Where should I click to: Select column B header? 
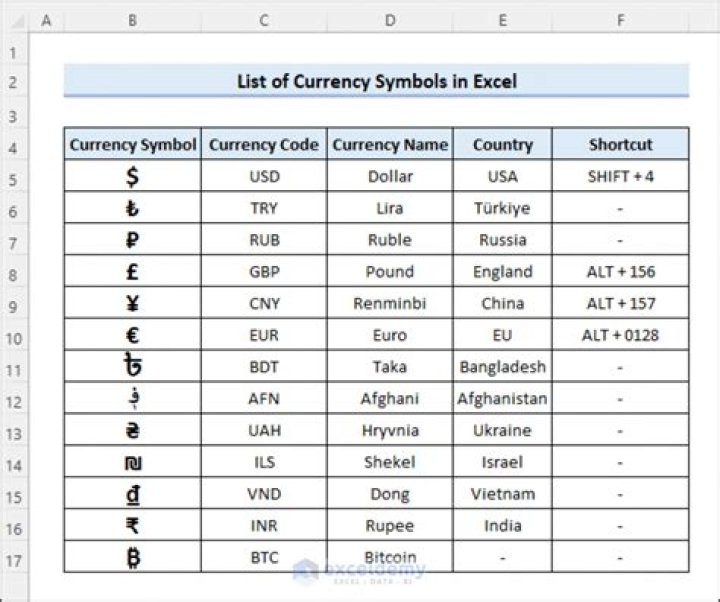(x=132, y=21)
